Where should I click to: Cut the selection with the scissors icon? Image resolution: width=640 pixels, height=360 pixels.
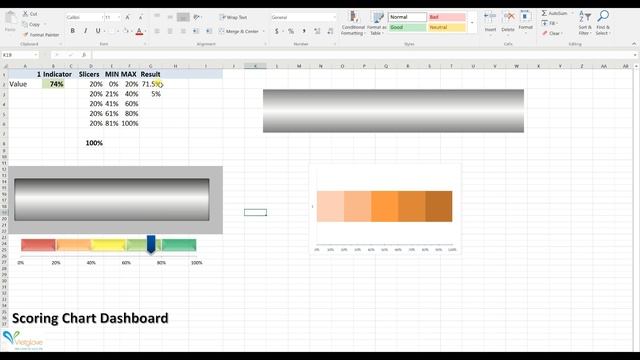click(30, 14)
